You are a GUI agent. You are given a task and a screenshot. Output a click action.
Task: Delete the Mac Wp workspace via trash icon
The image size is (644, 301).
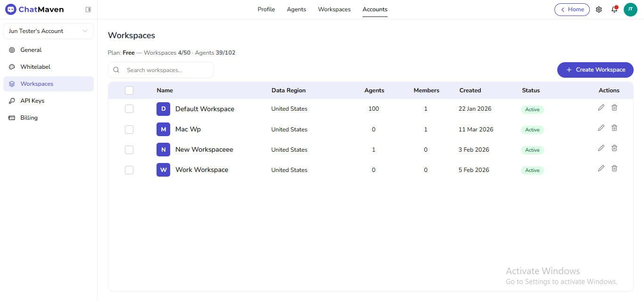click(x=614, y=128)
